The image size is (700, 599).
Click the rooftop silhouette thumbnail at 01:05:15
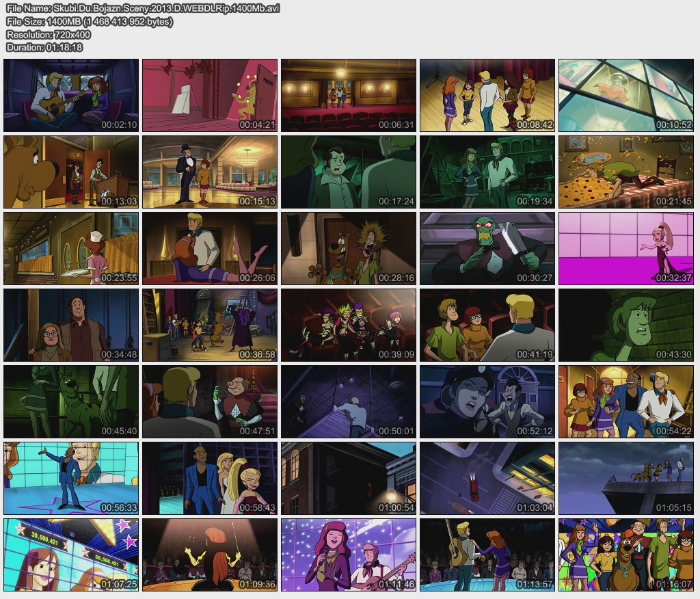(x=626, y=478)
